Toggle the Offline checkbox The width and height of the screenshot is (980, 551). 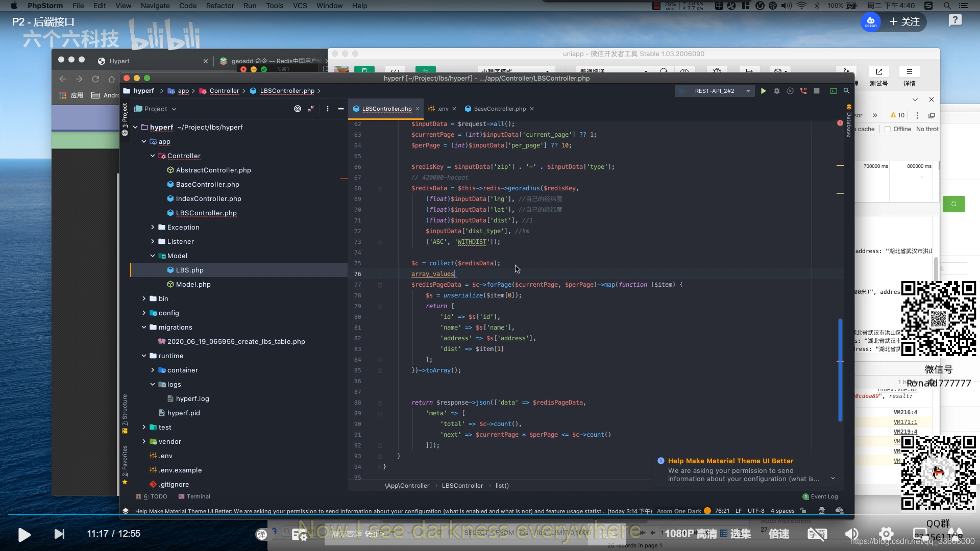pos(888,129)
